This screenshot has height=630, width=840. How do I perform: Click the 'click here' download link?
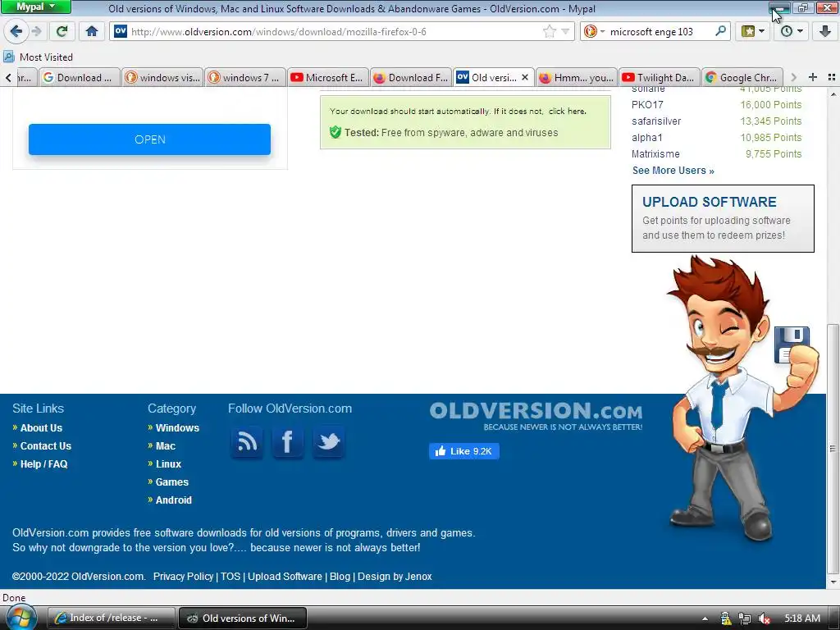tap(567, 112)
